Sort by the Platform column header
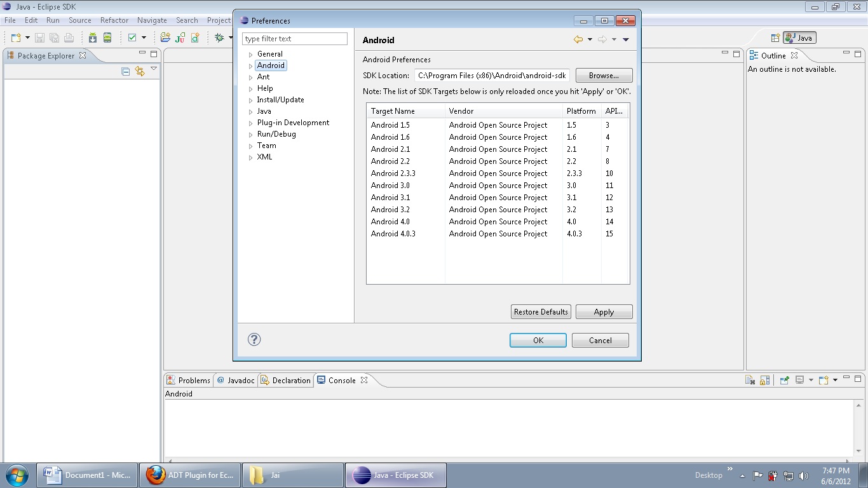The width and height of the screenshot is (868, 488). click(581, 111)
